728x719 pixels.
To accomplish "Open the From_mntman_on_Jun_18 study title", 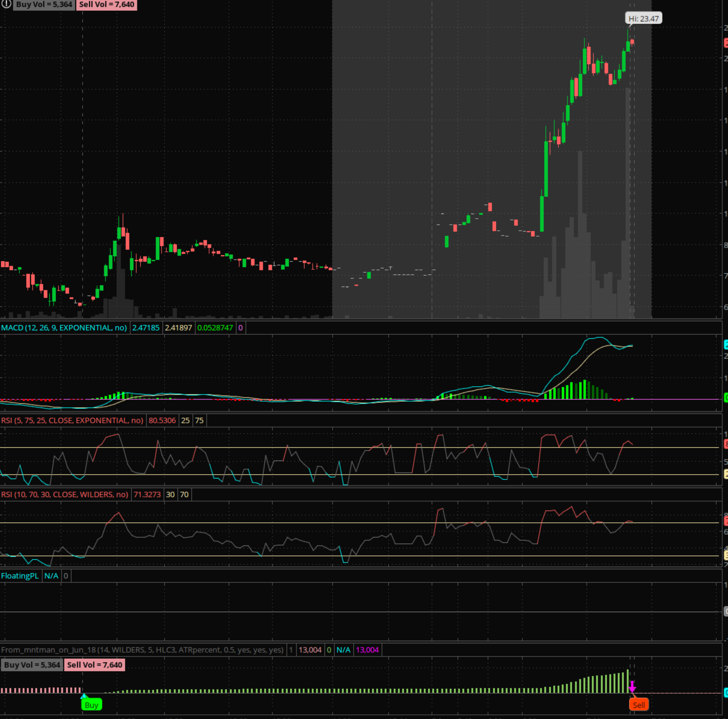I will click(x=142, y=650).
